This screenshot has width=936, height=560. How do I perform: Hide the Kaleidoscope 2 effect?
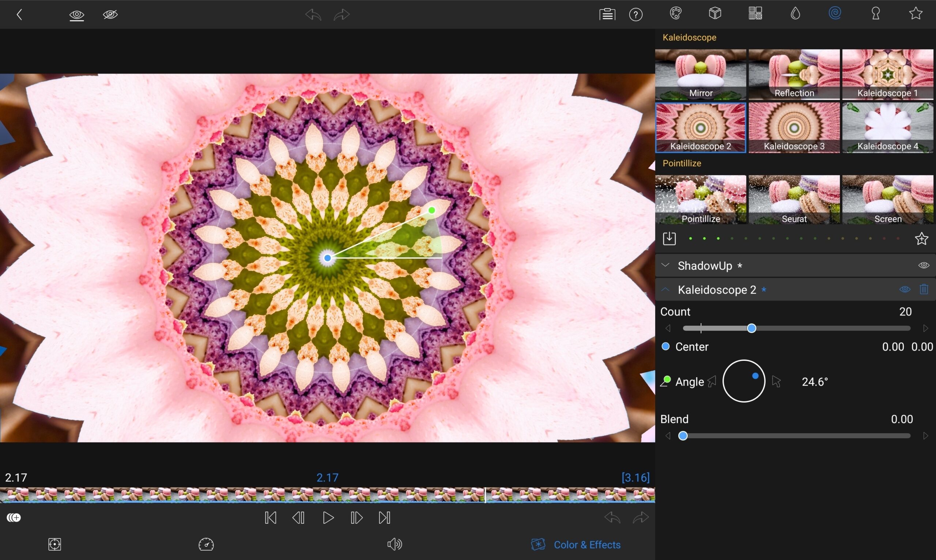(905, 290)
